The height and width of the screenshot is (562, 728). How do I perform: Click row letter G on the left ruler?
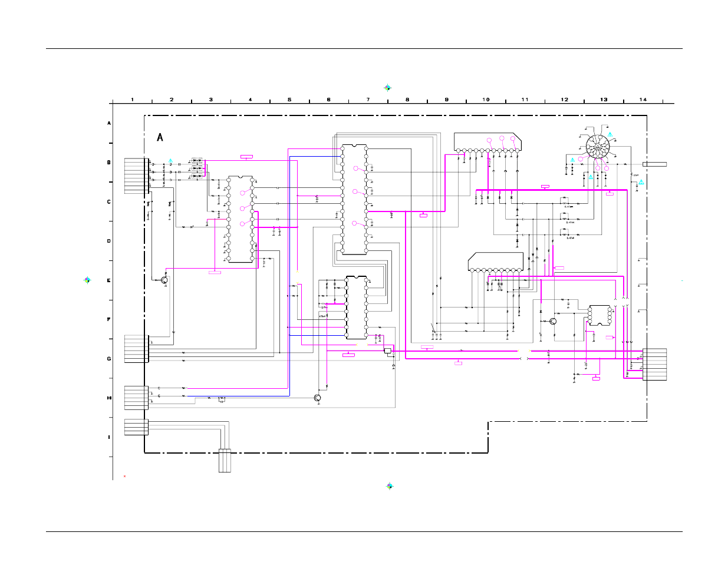pyautogui.click(x=108, y=359)
